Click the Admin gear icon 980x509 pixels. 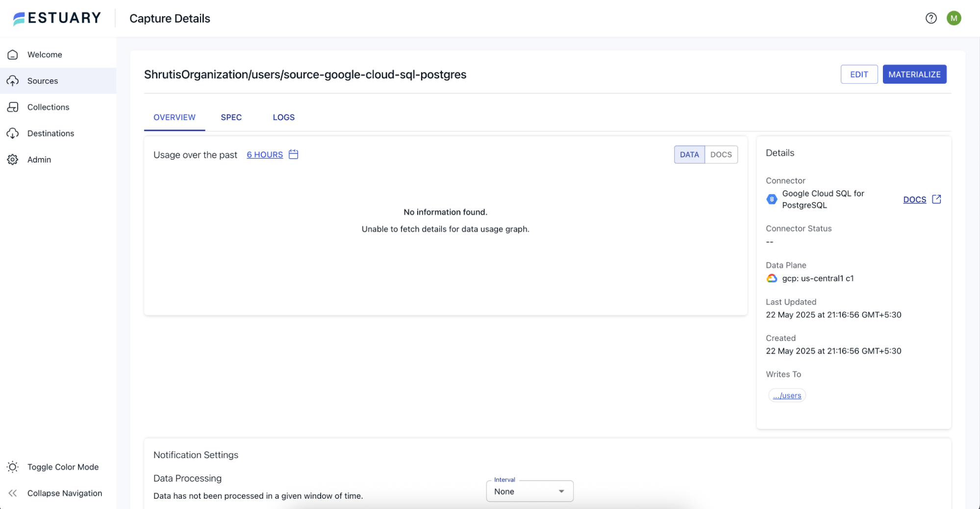[13, 159]
